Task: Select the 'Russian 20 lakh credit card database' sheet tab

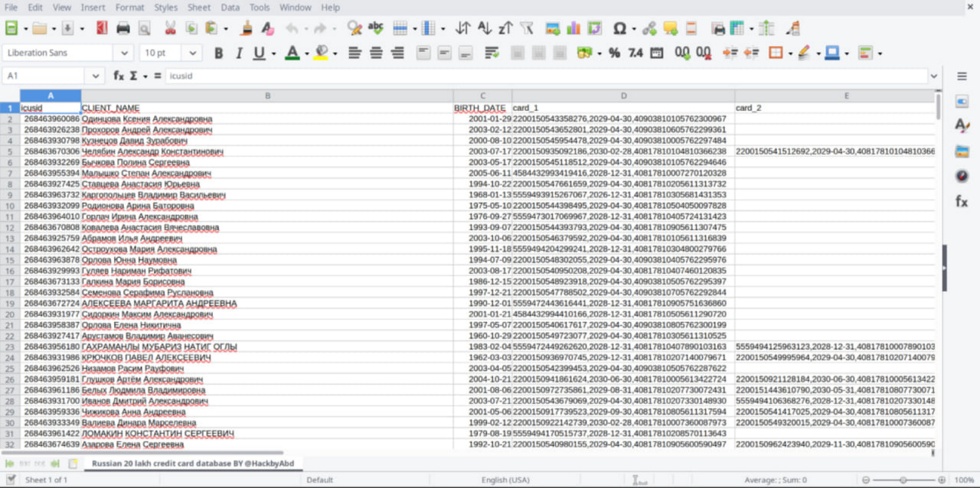Action: (x=193, y=464)
